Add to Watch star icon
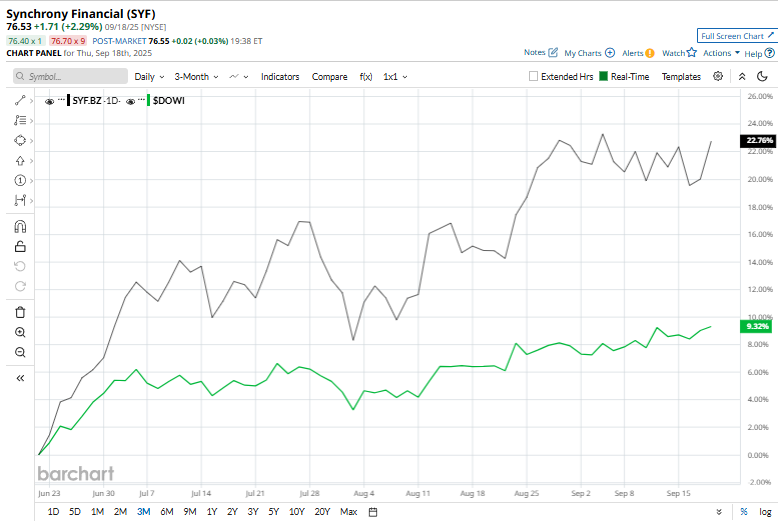Viewport: 778px width, 528px height. [692, 53]
